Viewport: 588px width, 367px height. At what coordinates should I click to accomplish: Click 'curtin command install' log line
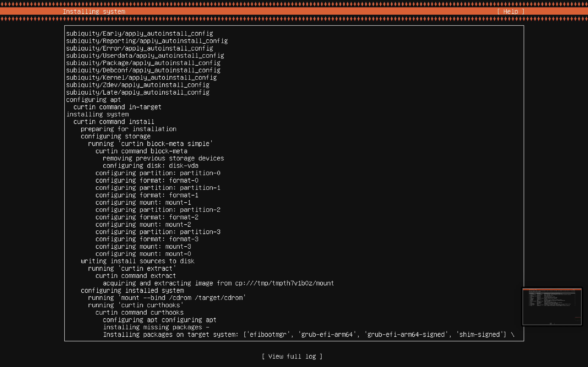114,122
